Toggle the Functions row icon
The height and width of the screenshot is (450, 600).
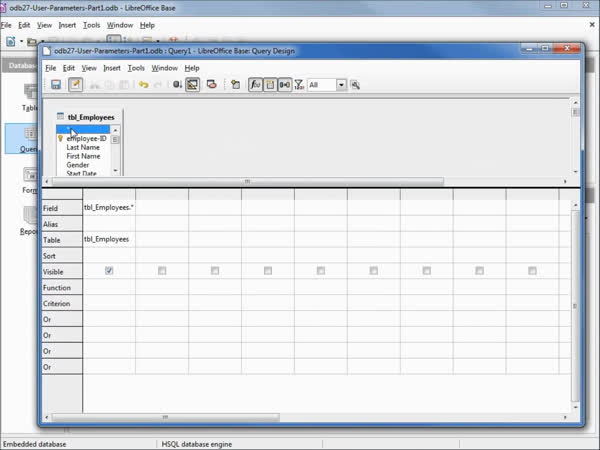point(255,85)
